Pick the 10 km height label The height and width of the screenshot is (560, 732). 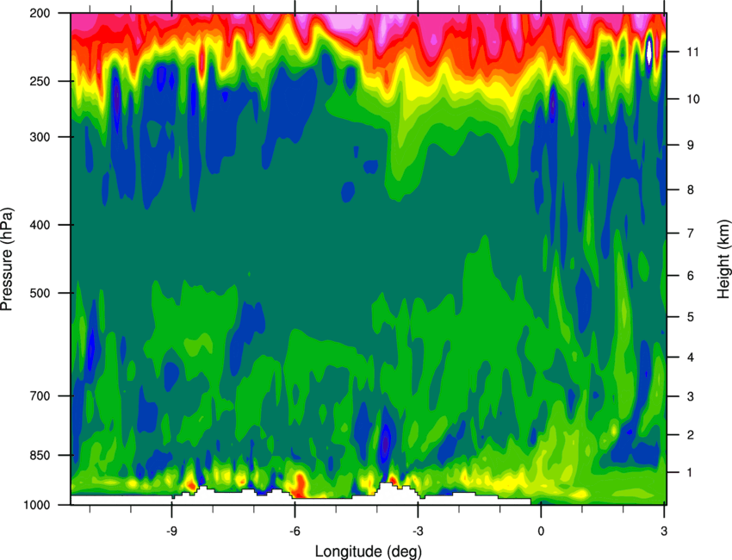(692, 99)
